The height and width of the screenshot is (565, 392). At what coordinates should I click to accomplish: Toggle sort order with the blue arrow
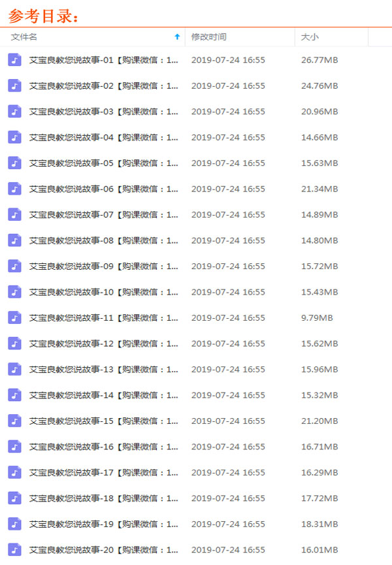point(177,37)
